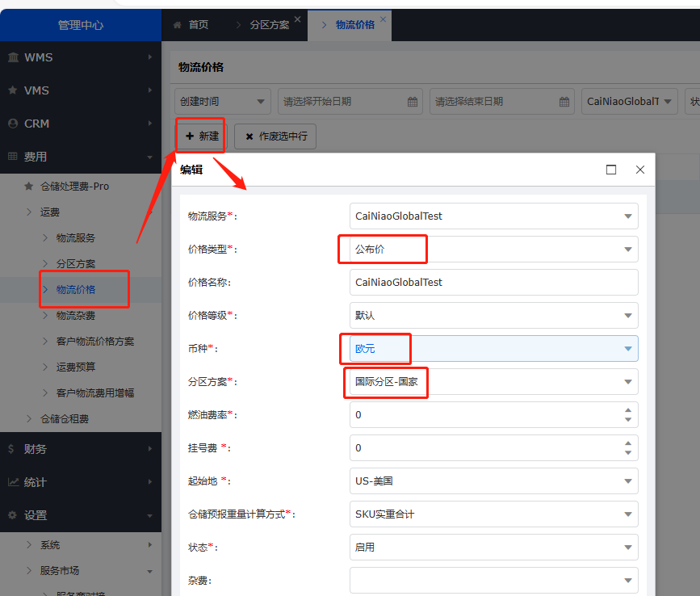Click the 新建 button

pos(202,136)
